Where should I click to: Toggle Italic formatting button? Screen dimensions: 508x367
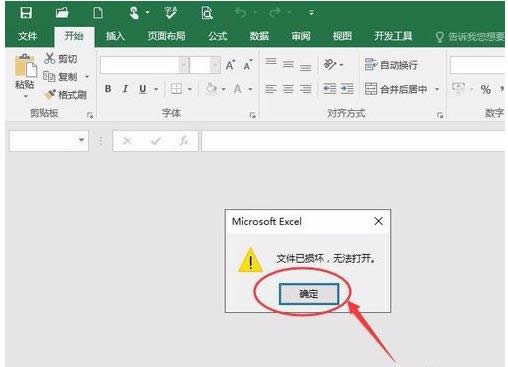(x=125, y=89)
